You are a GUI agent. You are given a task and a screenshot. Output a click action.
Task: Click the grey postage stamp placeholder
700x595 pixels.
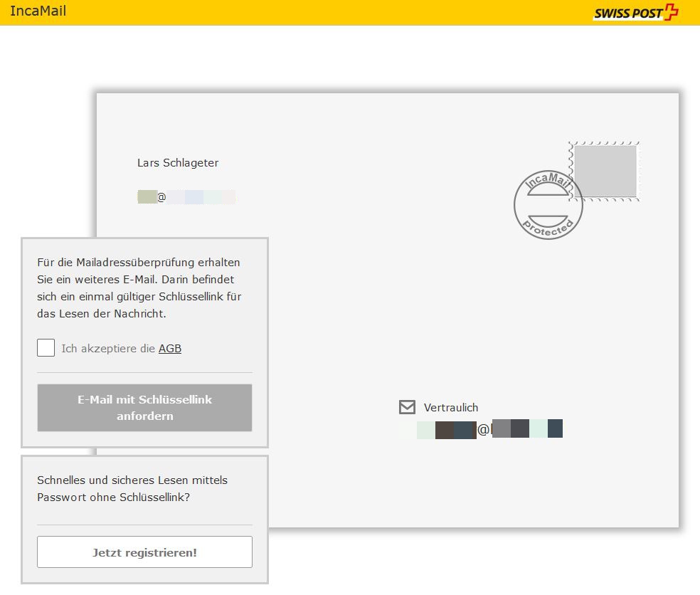click(x=605, y=172)
